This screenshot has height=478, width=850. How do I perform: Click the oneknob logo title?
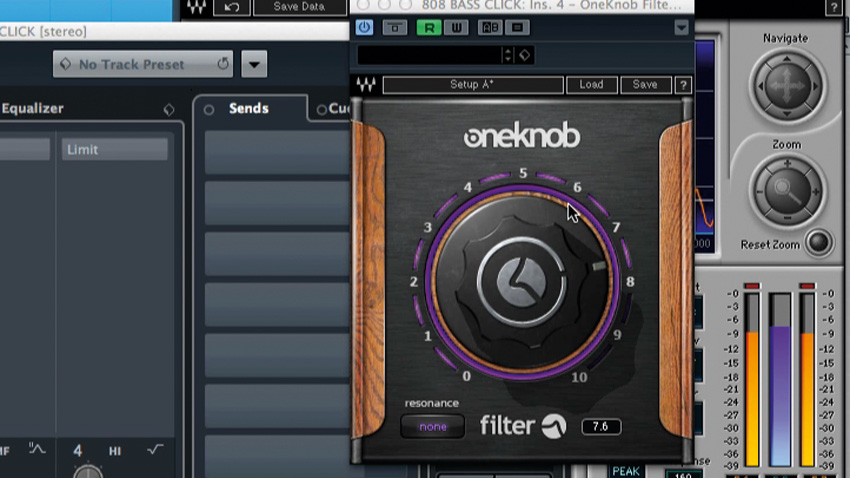click(x=521, y=135)
